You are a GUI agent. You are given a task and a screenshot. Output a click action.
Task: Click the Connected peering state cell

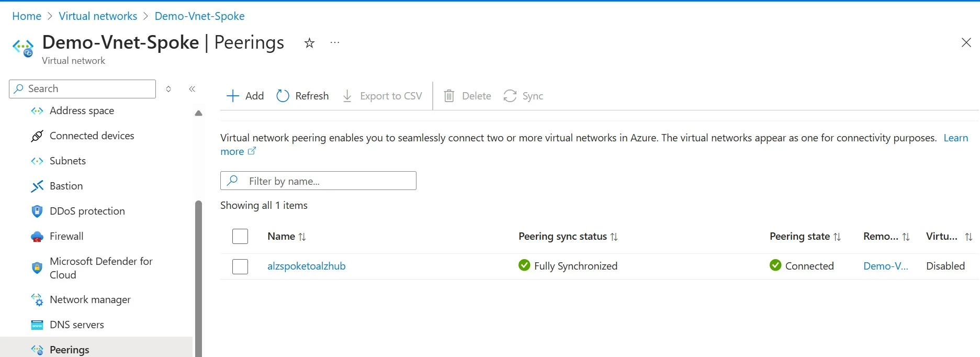coord(802,266)
